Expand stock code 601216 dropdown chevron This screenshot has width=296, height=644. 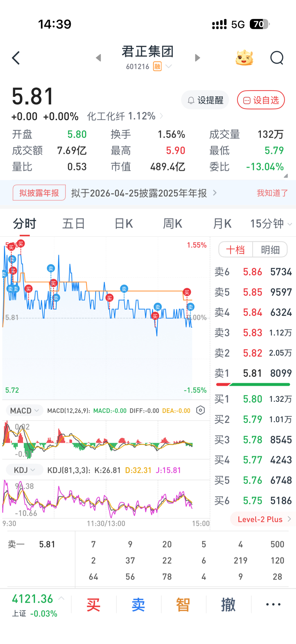(168, 67)
